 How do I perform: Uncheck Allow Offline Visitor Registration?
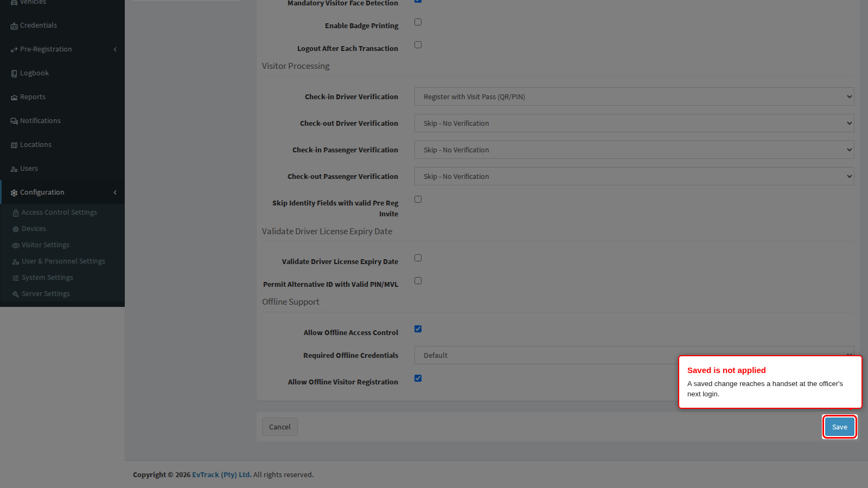(x=418, y=378)
